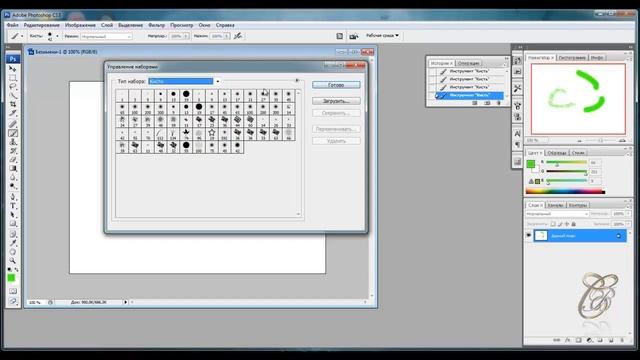Screen dimensions: 640x360
Task: Open the Файл menu
Action: click(x=13, y=25)
